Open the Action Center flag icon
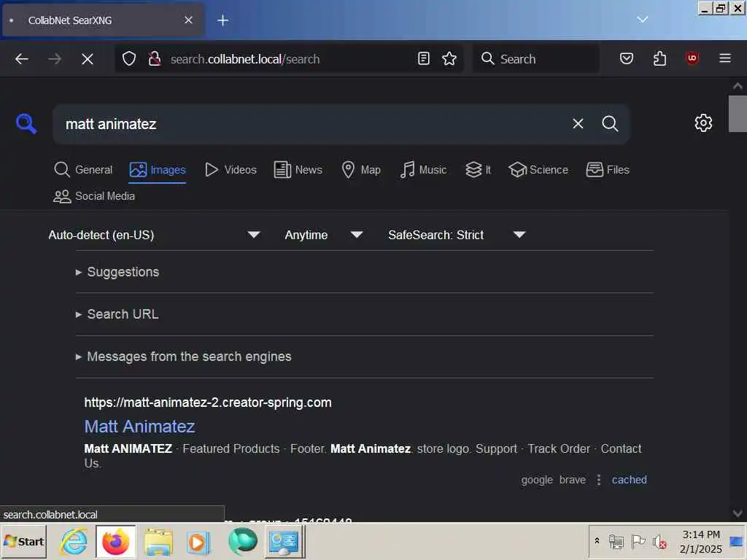 tap(638, 542)
